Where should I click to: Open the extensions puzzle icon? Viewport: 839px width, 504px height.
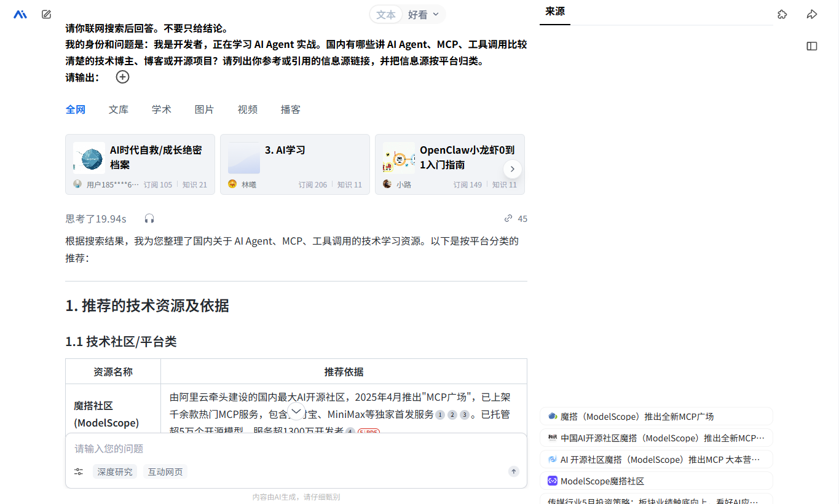[x=782, y=14]
